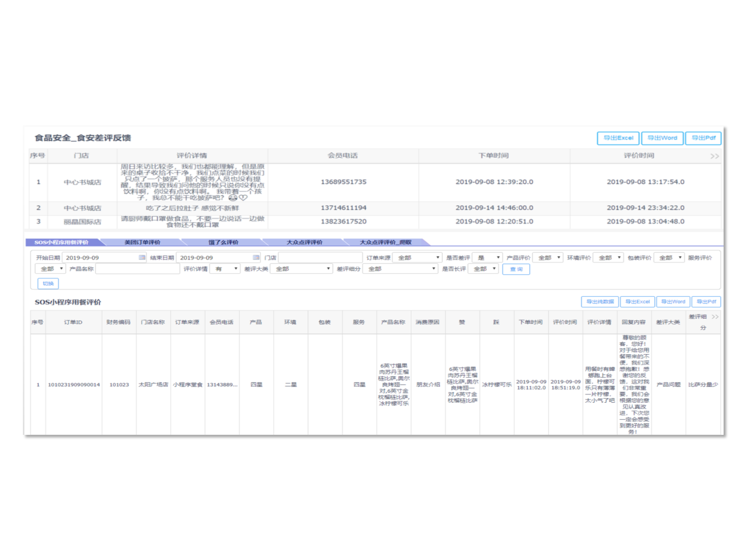Open the 订单来源 dropdown

[417, 258]
